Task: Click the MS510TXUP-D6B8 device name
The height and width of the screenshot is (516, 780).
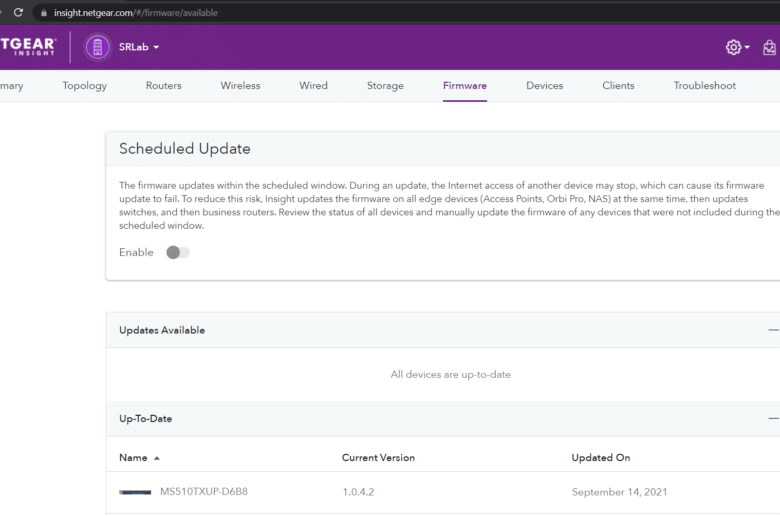Action: pos(203,492)
